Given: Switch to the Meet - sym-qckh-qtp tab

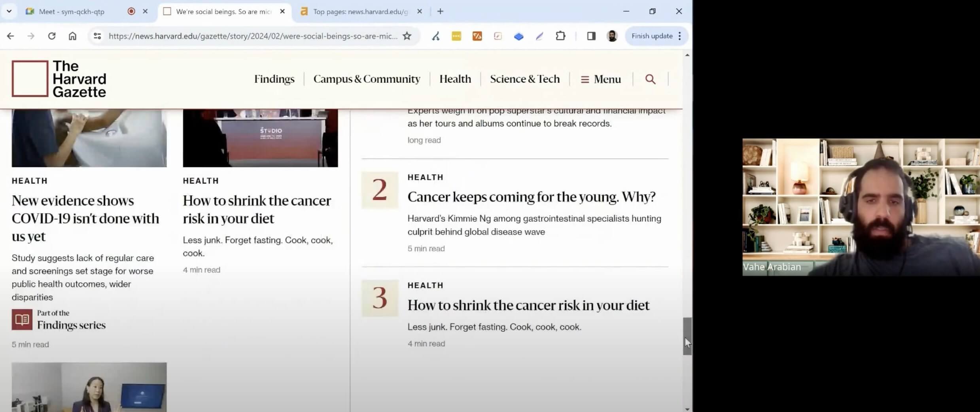Looking at the screenshot, I should (x=72, y=11).
